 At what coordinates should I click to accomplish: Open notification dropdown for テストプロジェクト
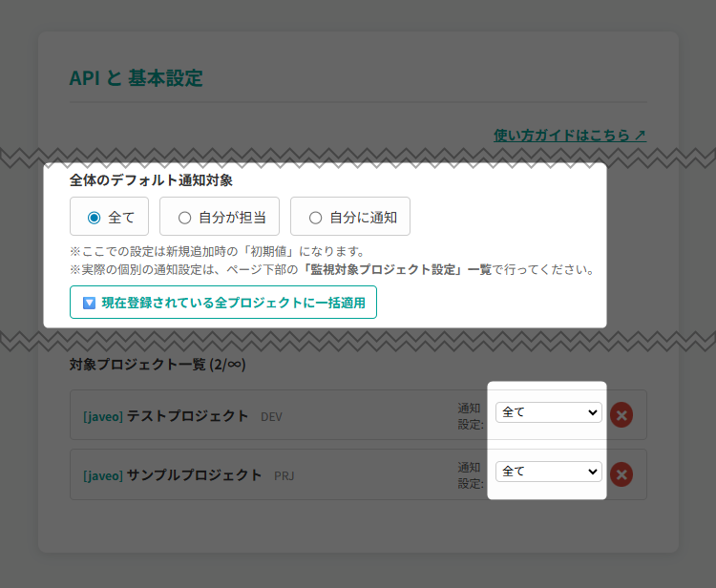548,412
